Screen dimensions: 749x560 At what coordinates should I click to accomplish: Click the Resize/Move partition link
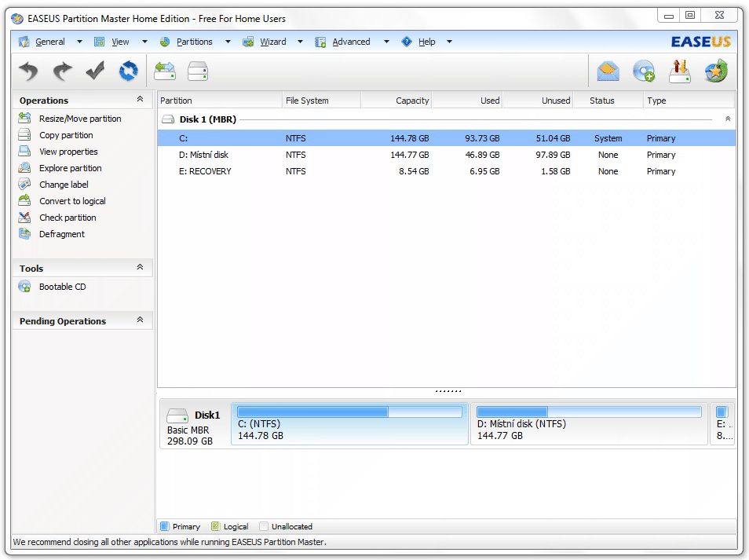(80, 119)
